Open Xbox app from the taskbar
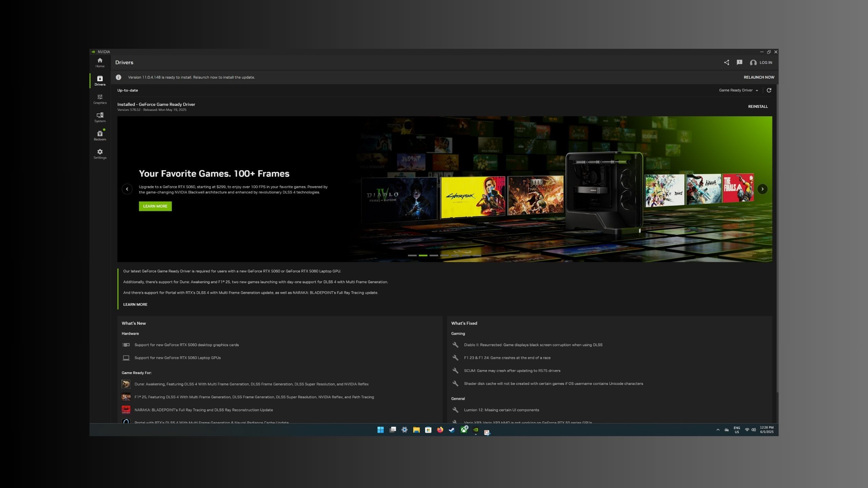The image size is (868, 488). 463,430
